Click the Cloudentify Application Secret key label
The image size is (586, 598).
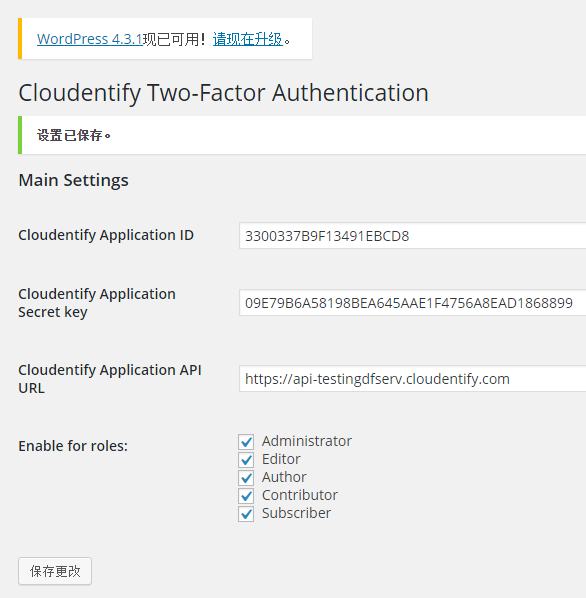[x=97, y=303]
